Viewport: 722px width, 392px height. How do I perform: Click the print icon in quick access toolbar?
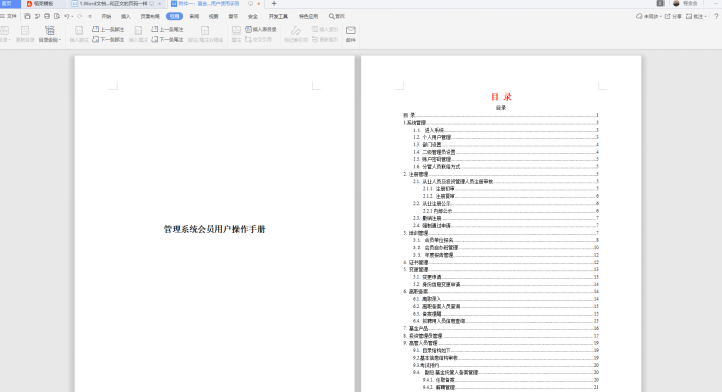47,16
